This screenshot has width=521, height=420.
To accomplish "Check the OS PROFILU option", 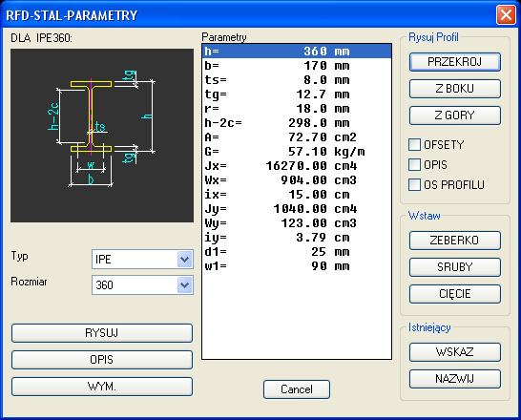I will (414, 185).
